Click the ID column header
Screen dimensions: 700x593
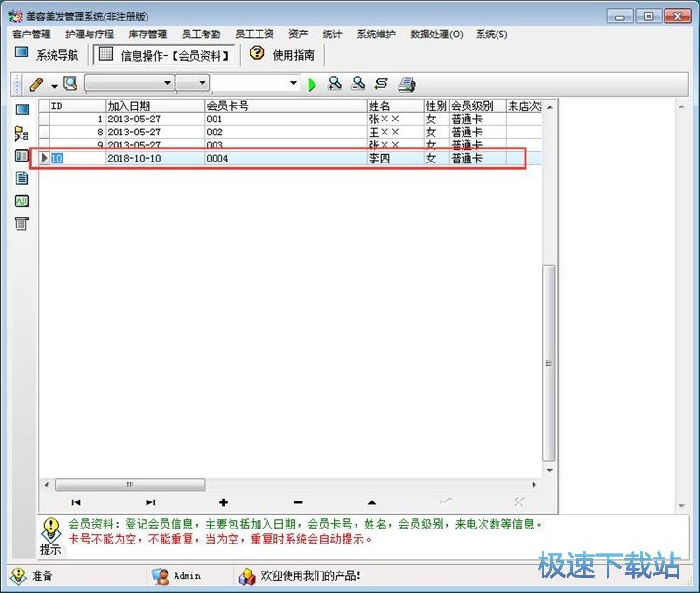point(77,106)
